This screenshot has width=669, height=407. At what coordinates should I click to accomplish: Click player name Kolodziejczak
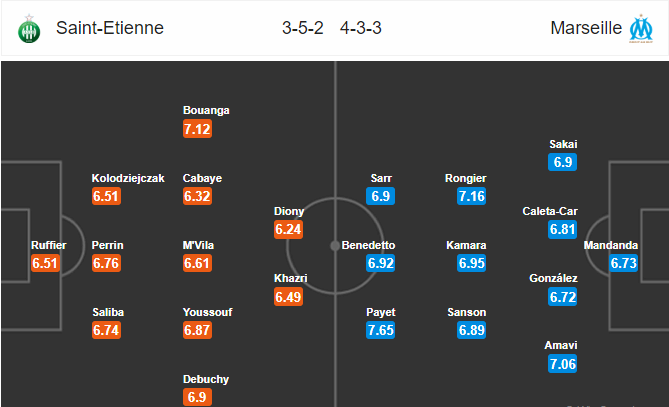128,178
